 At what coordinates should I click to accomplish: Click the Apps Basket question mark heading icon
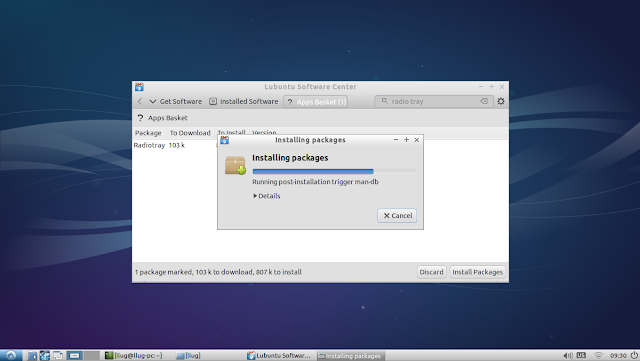coord(140,118)
